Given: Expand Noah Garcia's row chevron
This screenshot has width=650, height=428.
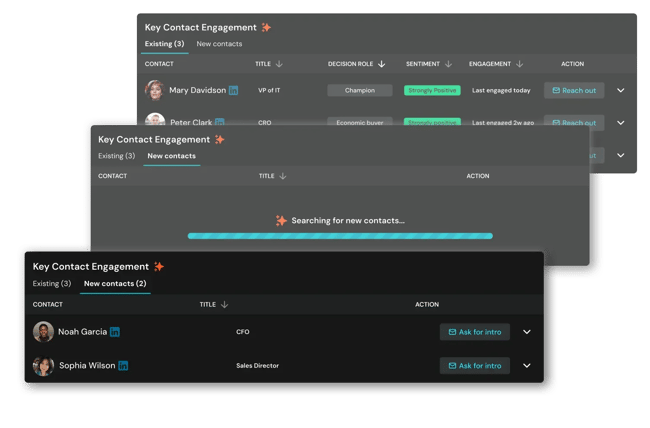Looking at the screenshot, I should pyautogui.click(x=527, y=332).
